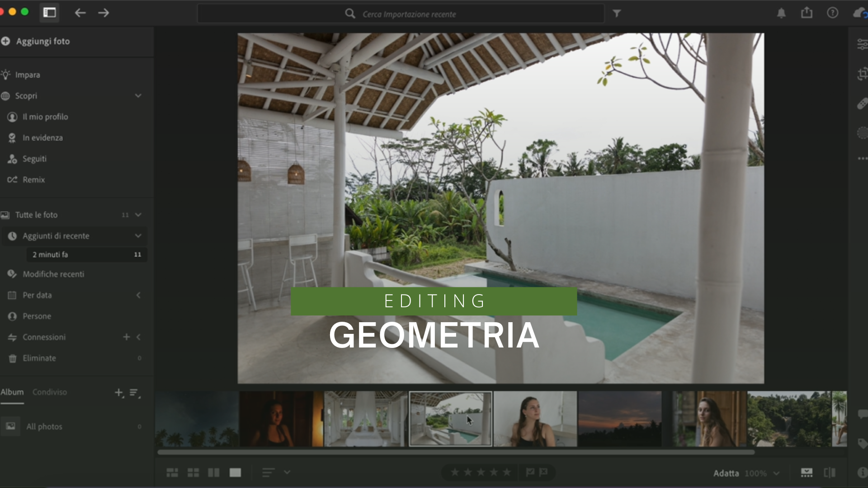Toggle the left sidebar panel button
The height and width of the screenshot is (488, 868).
pos(50,13)
